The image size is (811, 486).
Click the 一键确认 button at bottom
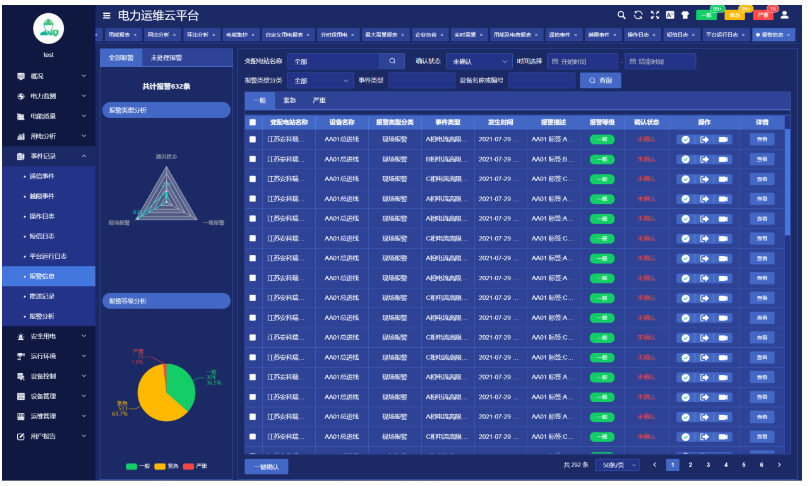coord(267,466)
